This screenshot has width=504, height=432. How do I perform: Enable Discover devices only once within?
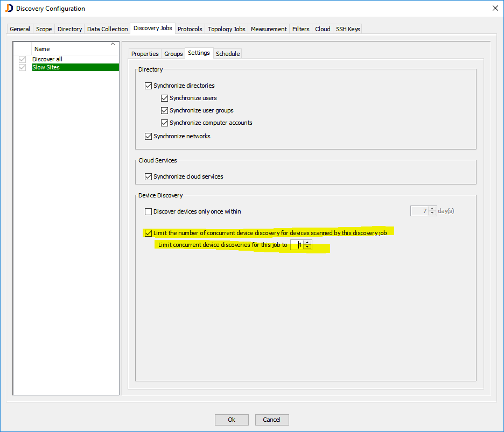tap(148, 211)
